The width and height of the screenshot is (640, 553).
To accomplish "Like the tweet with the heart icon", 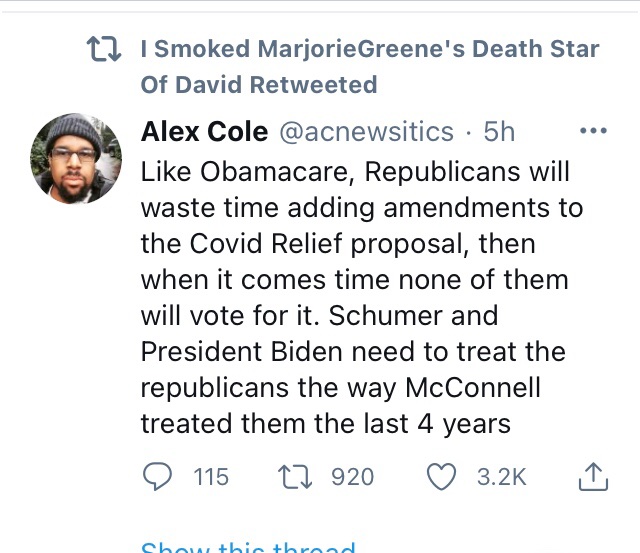I will tap(442, 477).
